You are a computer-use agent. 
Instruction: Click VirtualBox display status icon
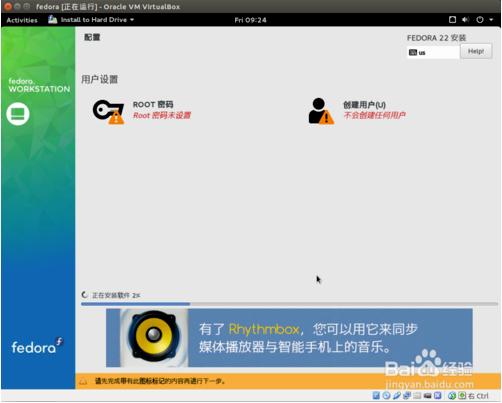[x=428, y=396]
